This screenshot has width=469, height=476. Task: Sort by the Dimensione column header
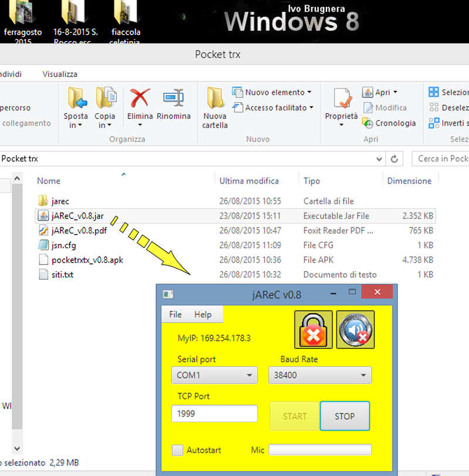(409, 181)
